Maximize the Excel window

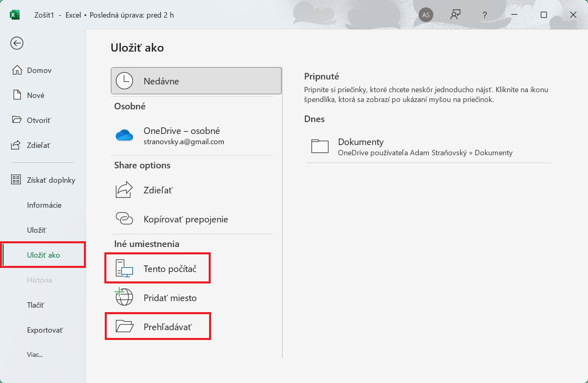[x=544, y=15]
